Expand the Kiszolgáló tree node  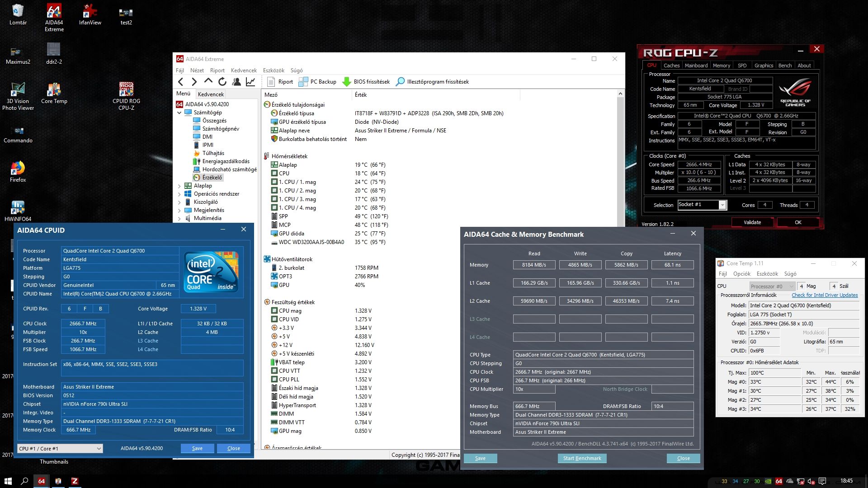click(x=179, y=202)
